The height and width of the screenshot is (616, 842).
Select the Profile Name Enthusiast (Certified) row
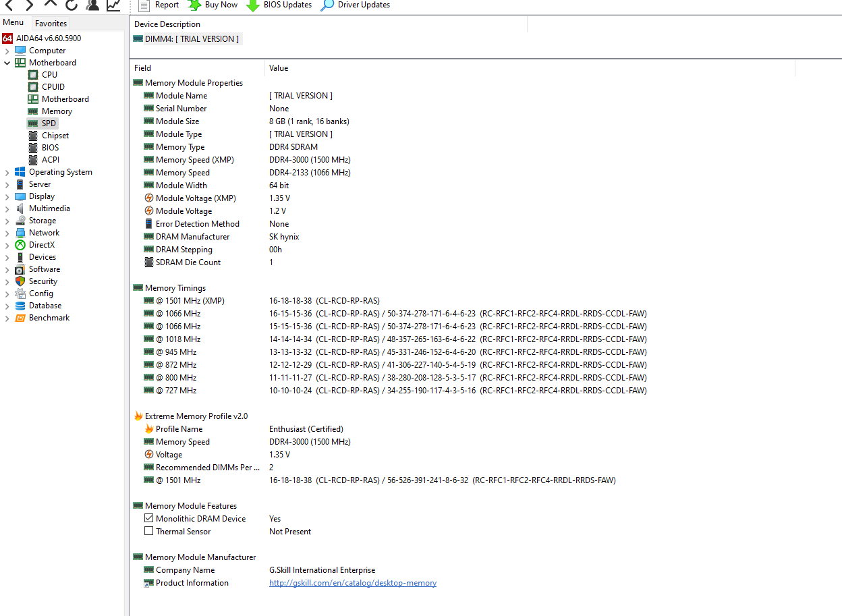tap(244, 429)
